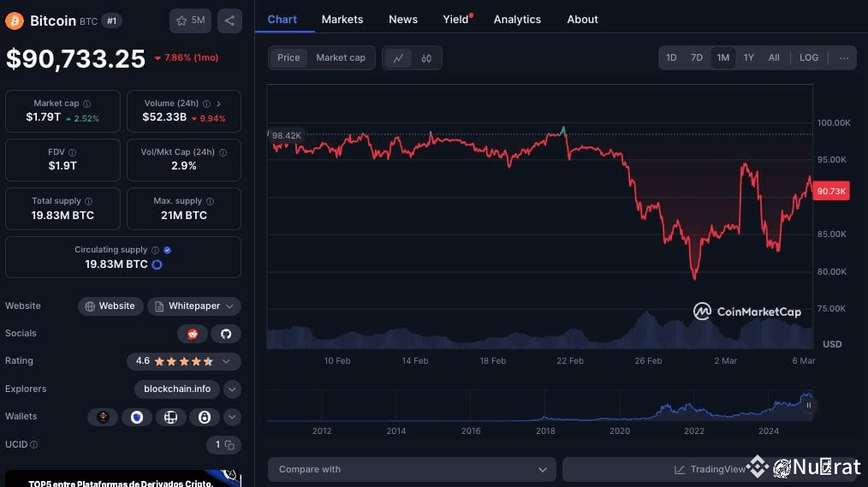Open more chart options ellipsis
The height and width of the screenshot is (487, 868).
844,57
